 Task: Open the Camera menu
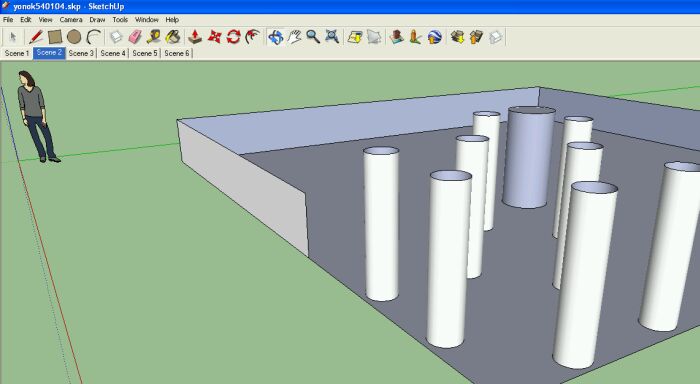[x=71, y=20]
